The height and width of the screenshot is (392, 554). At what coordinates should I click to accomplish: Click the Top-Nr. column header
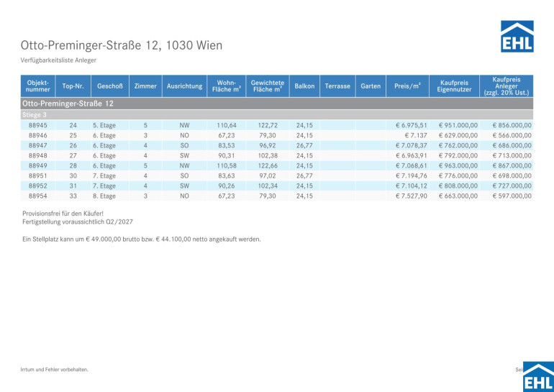73,86
